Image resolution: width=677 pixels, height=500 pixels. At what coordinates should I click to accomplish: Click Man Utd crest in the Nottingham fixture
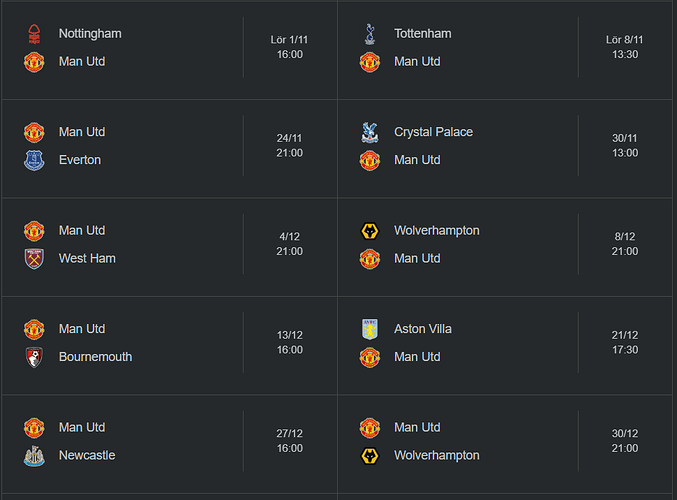click(34, 62)
